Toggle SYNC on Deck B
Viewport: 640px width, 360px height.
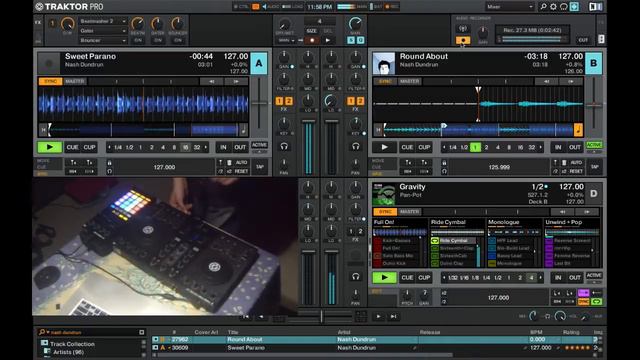tap(385, 82)
